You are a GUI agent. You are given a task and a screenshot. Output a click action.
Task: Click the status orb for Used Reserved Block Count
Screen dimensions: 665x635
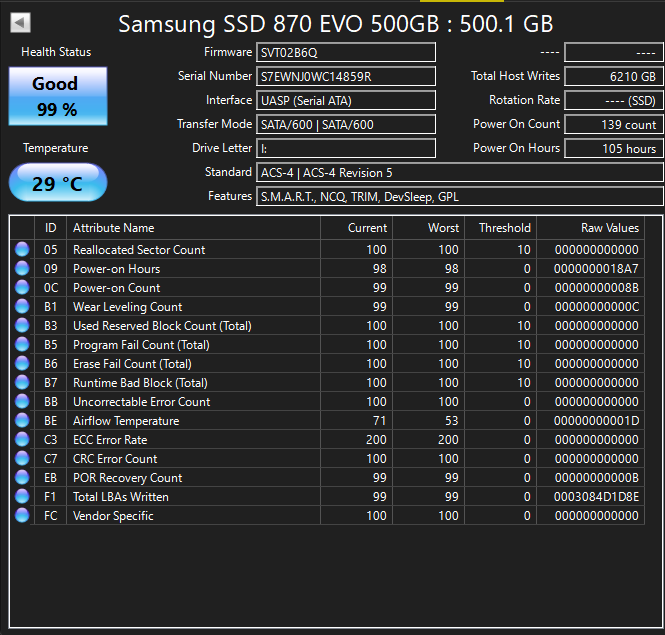pyautogui.click(x=22, y=325)
